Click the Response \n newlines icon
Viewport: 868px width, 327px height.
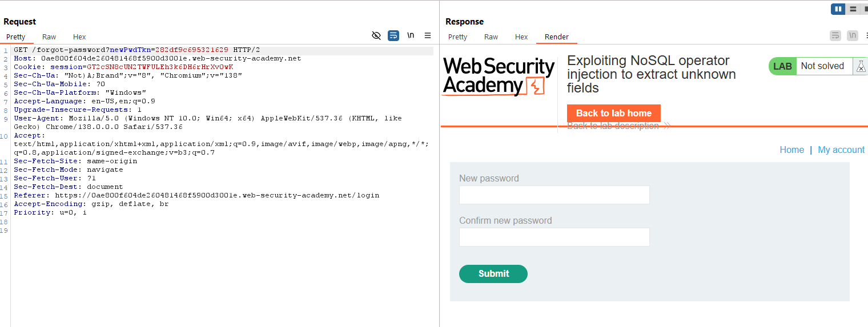pyautogui.click(x=853, y=35)
